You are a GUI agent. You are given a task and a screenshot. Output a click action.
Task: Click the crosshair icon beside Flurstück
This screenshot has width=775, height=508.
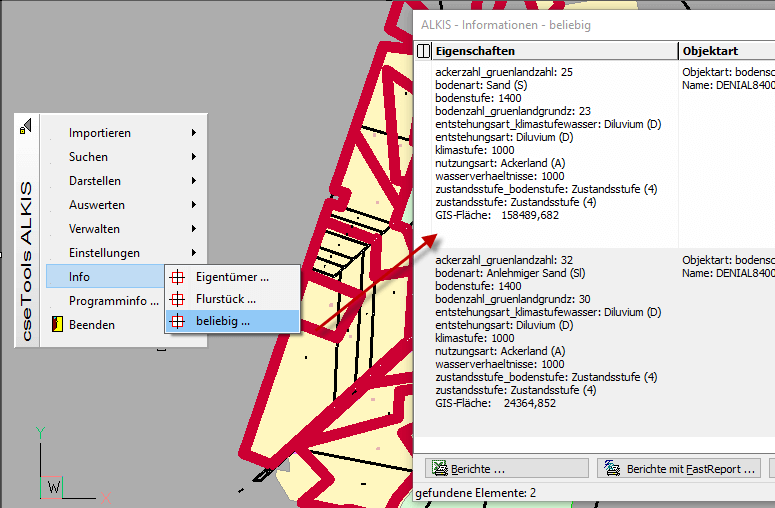pyautogui.click(x=178, y=299)
